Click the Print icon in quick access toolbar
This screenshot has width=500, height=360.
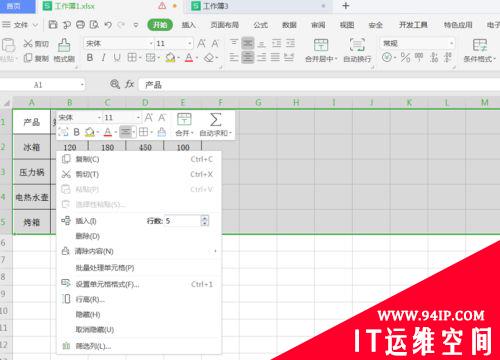tap(80, 25)
